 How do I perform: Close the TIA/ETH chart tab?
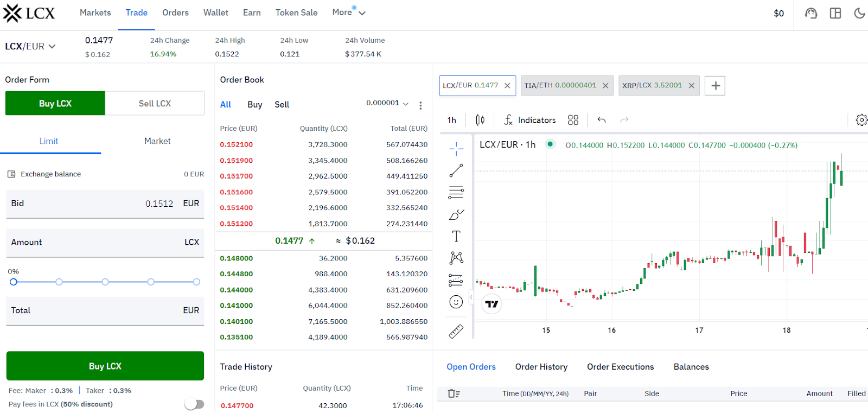click(x=605, y=86)
